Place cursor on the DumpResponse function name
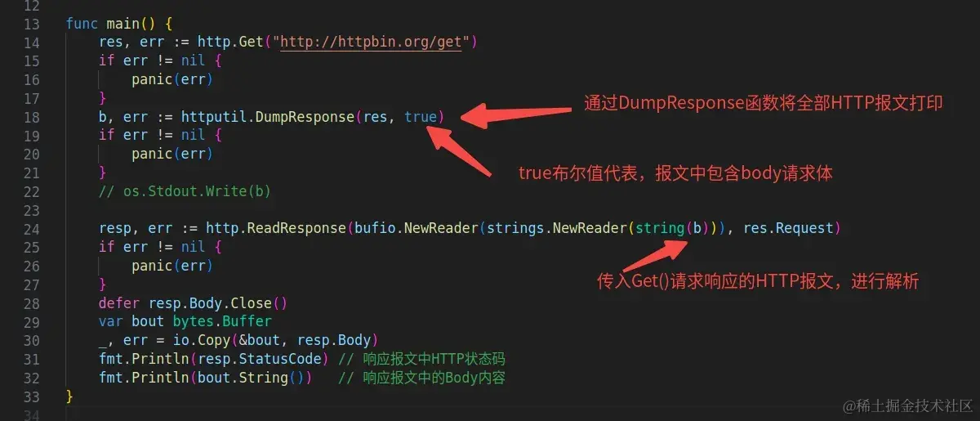 coord(305,117)
